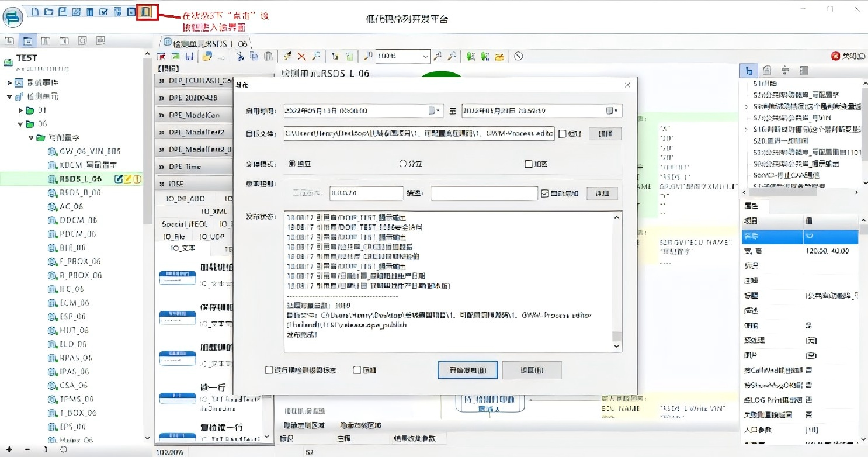Expand the 01 folder in project tree
The image size is (868, 457).
[21, 110]
